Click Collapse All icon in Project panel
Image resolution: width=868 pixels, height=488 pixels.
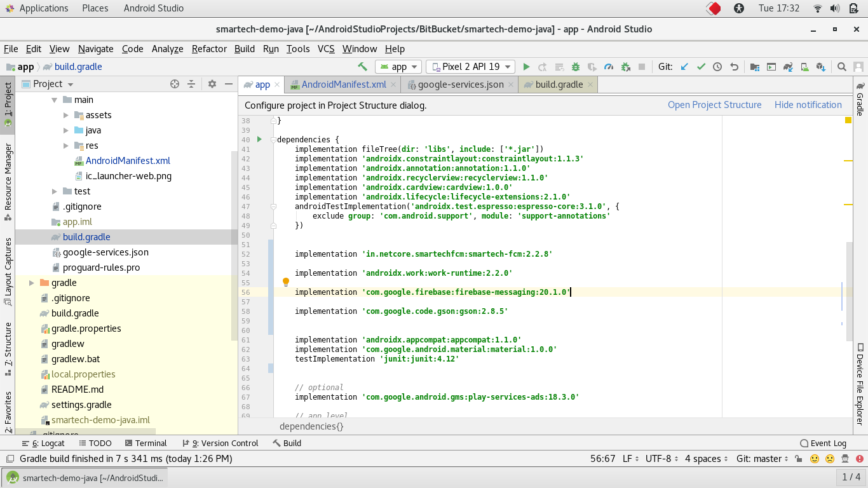coord(191,84)
